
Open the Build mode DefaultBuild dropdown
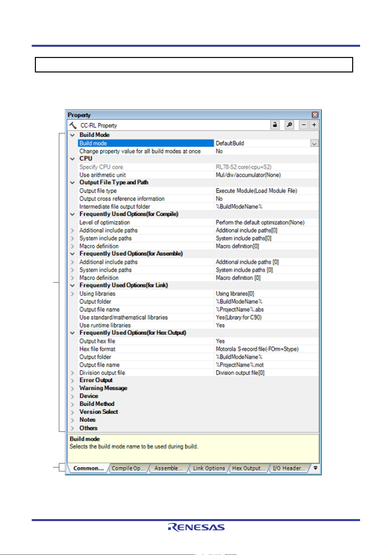(x=314, y=144)
